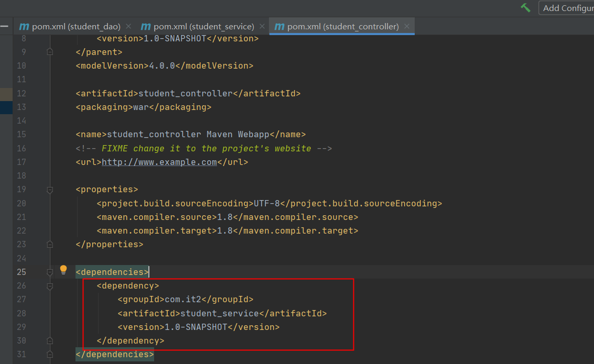Click the text student_service in artifactId
The height and width of the screenshot is (364, 594).
click(x=219, y=313)
